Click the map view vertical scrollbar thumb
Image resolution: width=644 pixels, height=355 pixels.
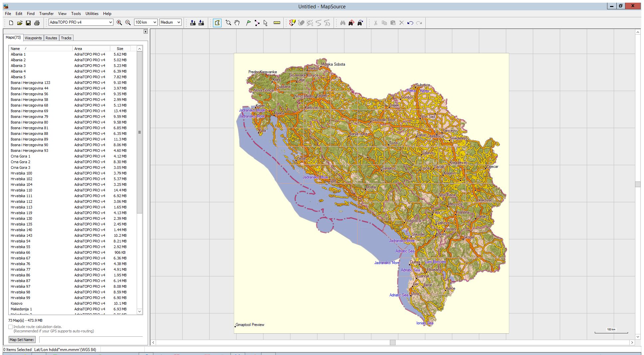pos(638,184)
